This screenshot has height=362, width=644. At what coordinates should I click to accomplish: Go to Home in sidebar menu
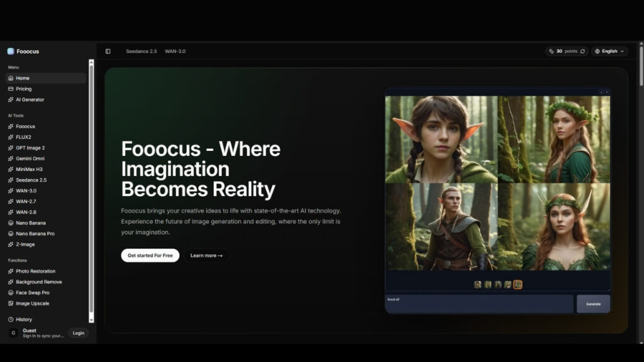[x=45, y=78]
